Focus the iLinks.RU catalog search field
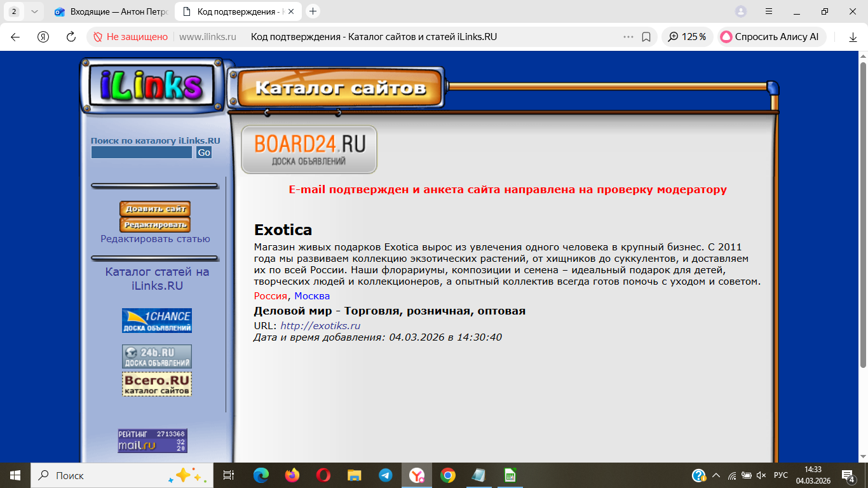The image size is (868, 488). [x=142, y=152]
